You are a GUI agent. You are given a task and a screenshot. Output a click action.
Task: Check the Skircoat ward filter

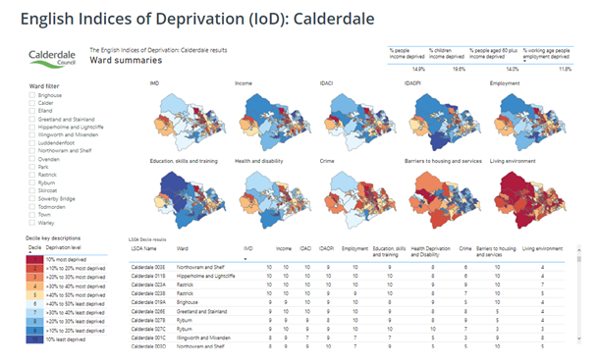tap(32, 190)
